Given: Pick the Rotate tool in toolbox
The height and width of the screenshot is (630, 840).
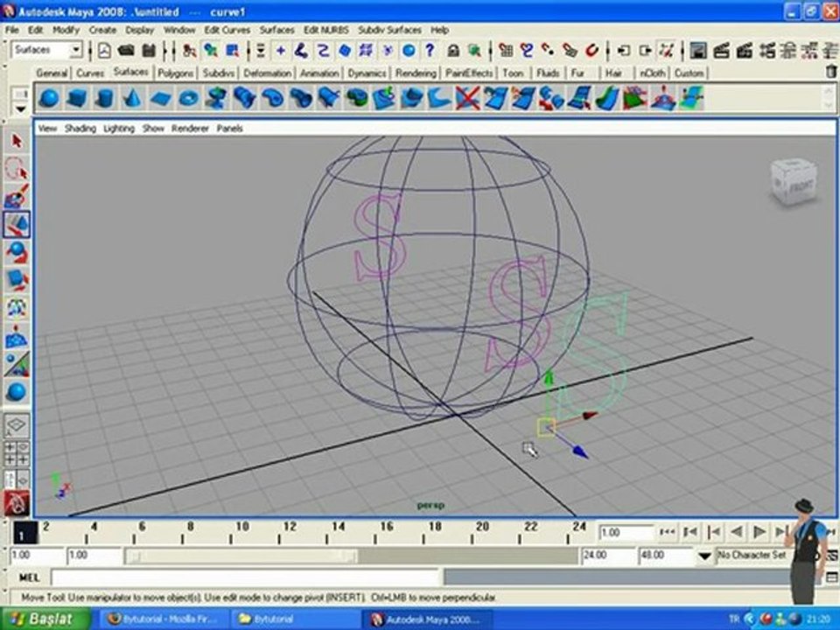Looking at the screenshot, I should [x=16, y=253].
